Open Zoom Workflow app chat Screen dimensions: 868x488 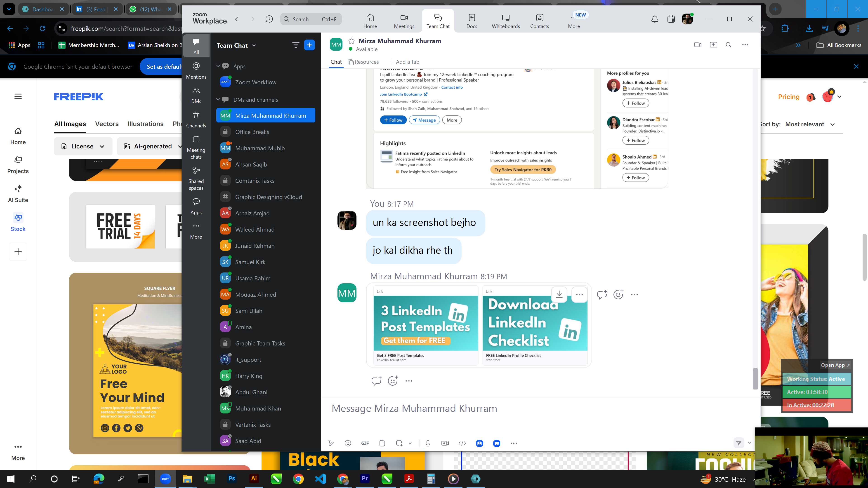266,82
